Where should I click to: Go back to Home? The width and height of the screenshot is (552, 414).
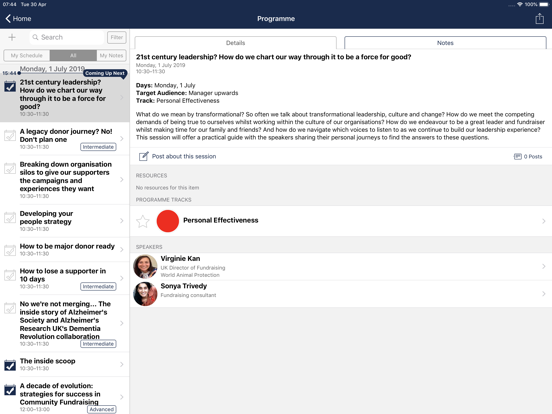(x=18, y=19)
